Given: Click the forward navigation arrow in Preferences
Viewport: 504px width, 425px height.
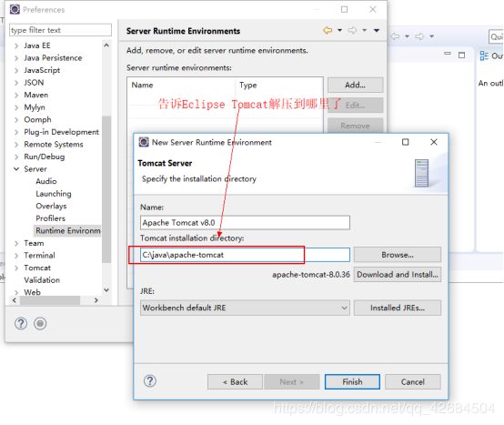Looking at the screenshot, I should (353, 31).
